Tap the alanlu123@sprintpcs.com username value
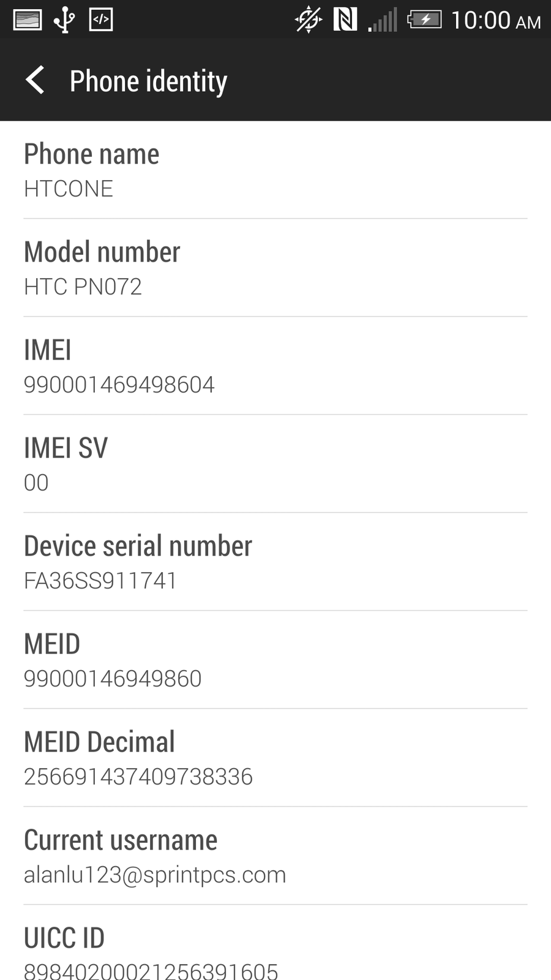 pos(155,875)
